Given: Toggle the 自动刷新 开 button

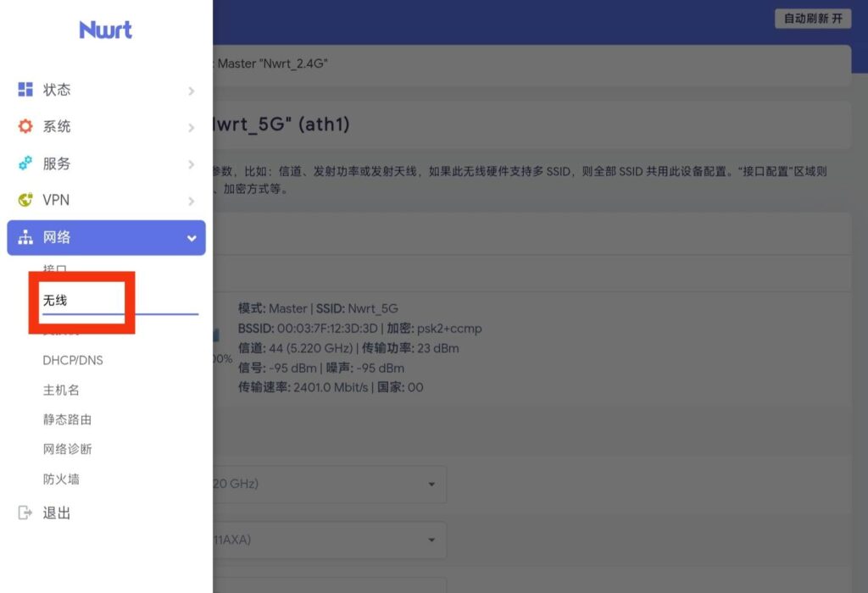Looking at the screenshot, I should point(812,19).
